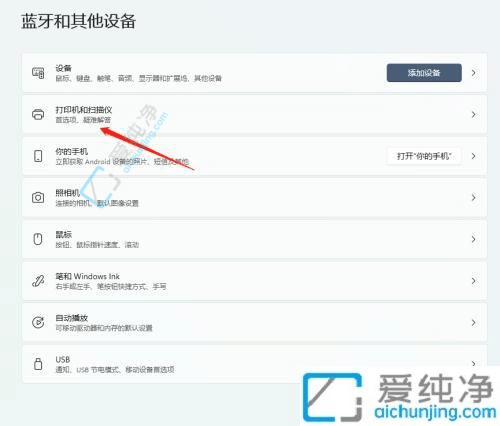Expand the 鼠标 row chevron

(473, 239)
